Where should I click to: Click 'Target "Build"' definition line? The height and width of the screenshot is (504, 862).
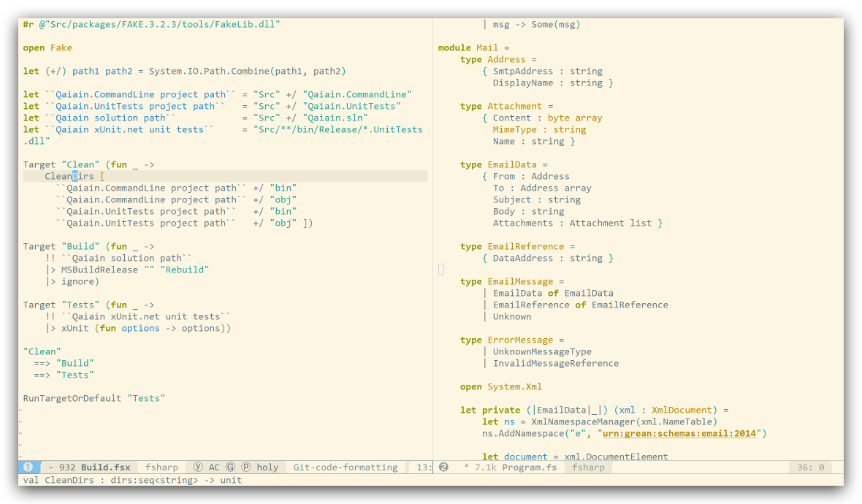point(88,246)
